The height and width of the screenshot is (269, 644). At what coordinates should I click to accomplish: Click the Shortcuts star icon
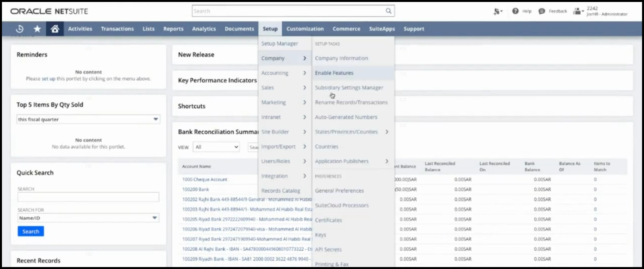[37, 29]
